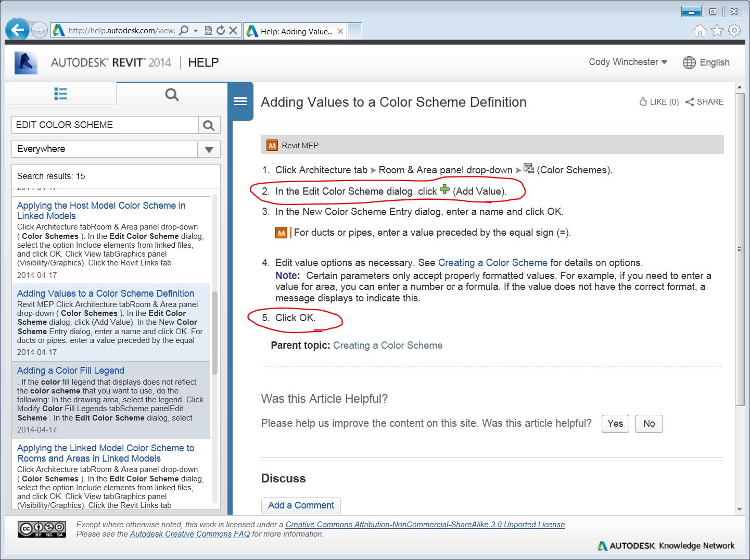Viewport: 750px width, 560px height.
Task: Close the Help: Adding Value tab
Action: [340, 31]
